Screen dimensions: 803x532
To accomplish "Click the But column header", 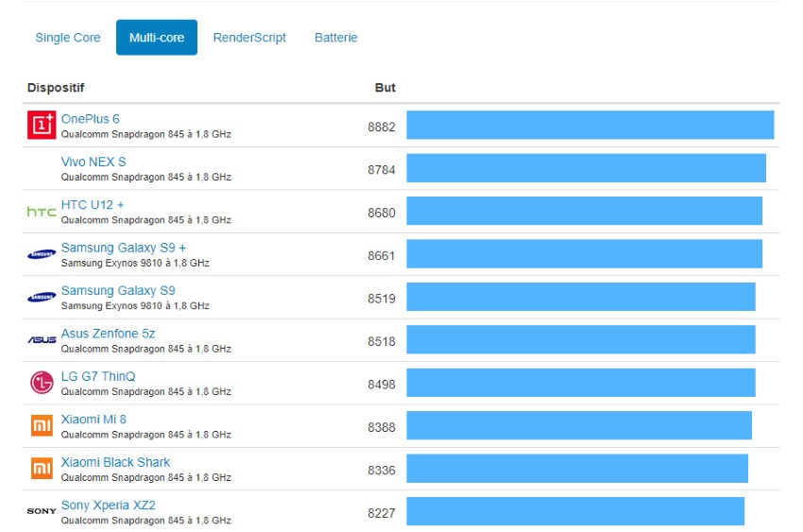I will click(x=385, y=88).
